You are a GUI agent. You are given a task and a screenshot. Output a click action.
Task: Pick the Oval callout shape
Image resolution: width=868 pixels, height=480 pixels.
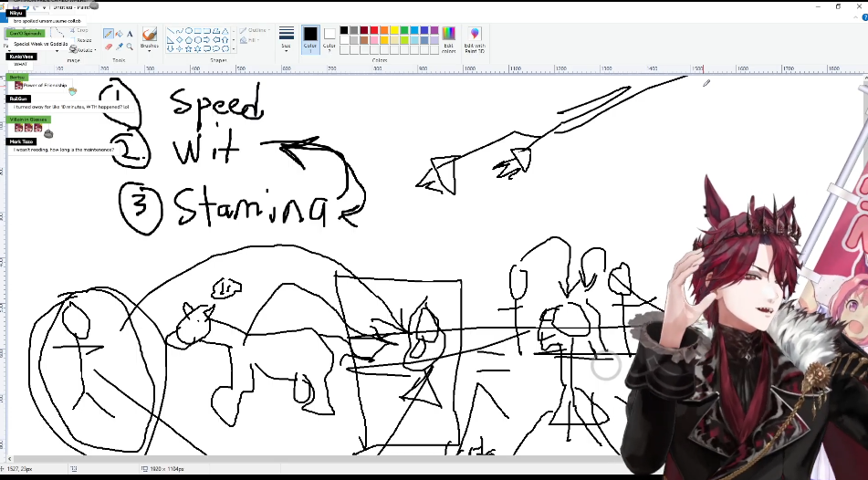pos(216,48)
